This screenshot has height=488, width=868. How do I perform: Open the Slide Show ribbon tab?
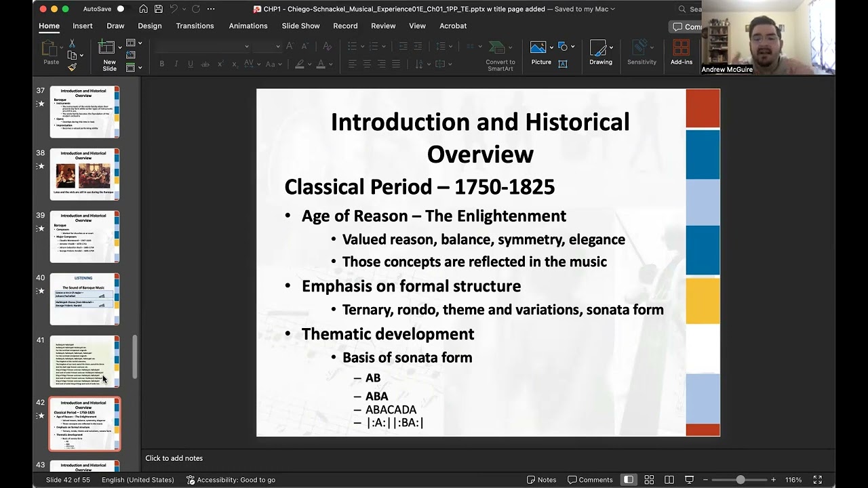pos(300,26)
